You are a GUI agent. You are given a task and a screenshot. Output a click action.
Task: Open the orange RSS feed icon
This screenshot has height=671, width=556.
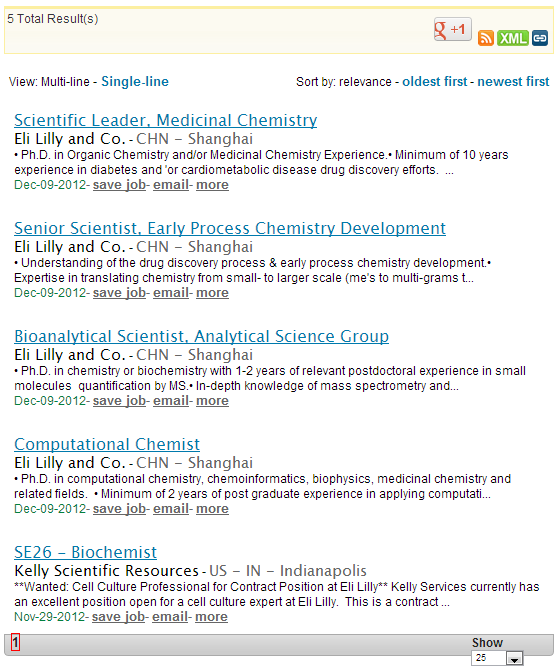pyautogui.click(x=485, y=38)
